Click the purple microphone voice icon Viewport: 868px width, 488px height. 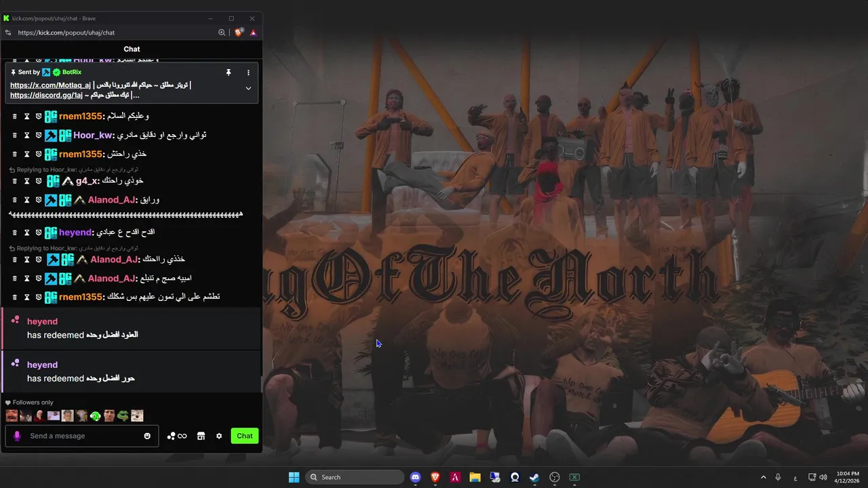pyautogui.click(x=17, y=436)
